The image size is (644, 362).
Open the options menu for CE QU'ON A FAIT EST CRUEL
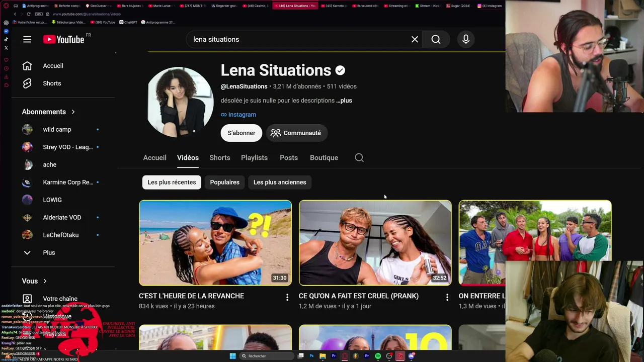(x=447, y=297)
